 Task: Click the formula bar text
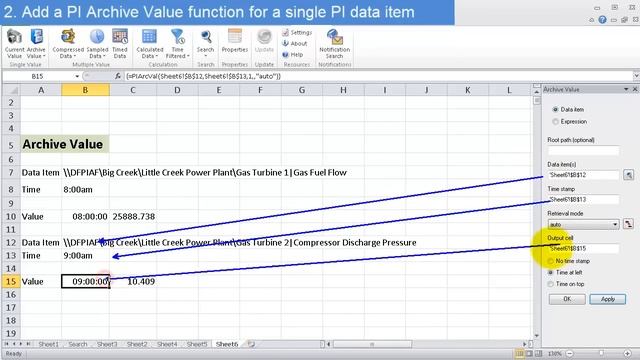tap(203, 76)
